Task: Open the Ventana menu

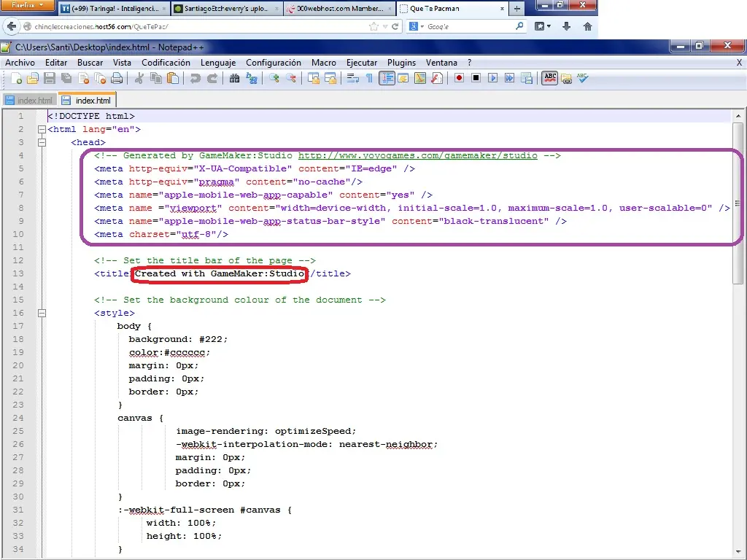Action: 441,63
